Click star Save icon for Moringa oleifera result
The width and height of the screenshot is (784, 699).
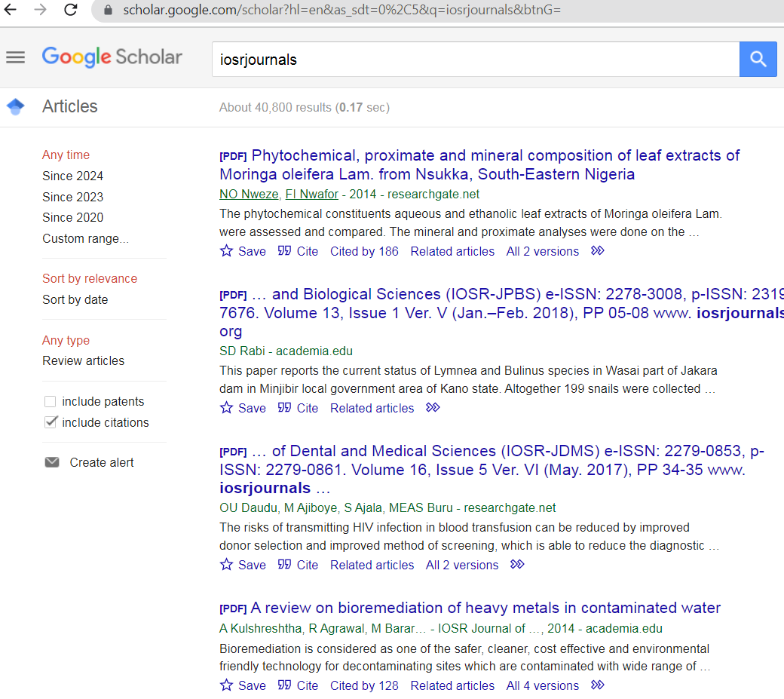(226, 251)
